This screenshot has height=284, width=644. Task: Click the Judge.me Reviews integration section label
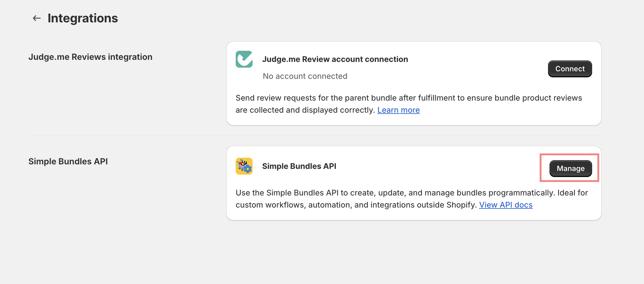[90, 57]
